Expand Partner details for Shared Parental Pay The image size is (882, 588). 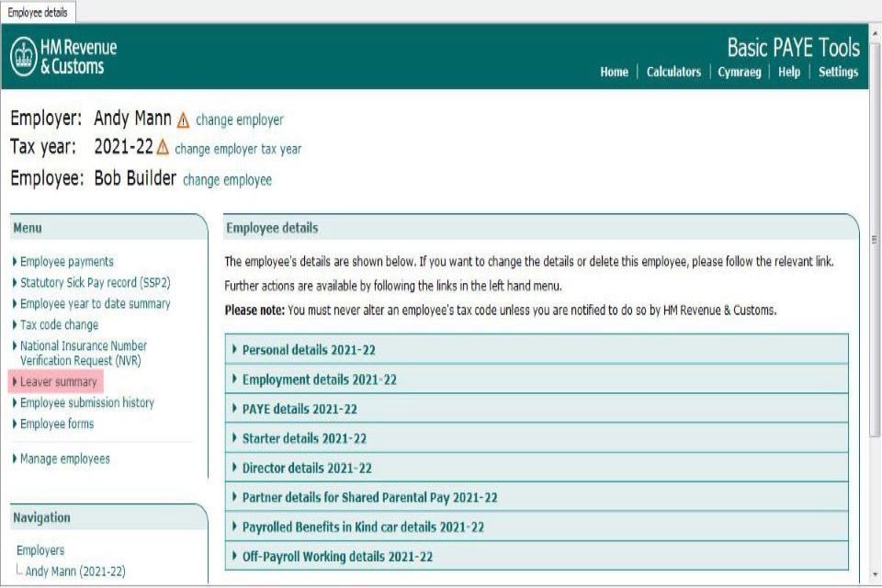[536, 497]
